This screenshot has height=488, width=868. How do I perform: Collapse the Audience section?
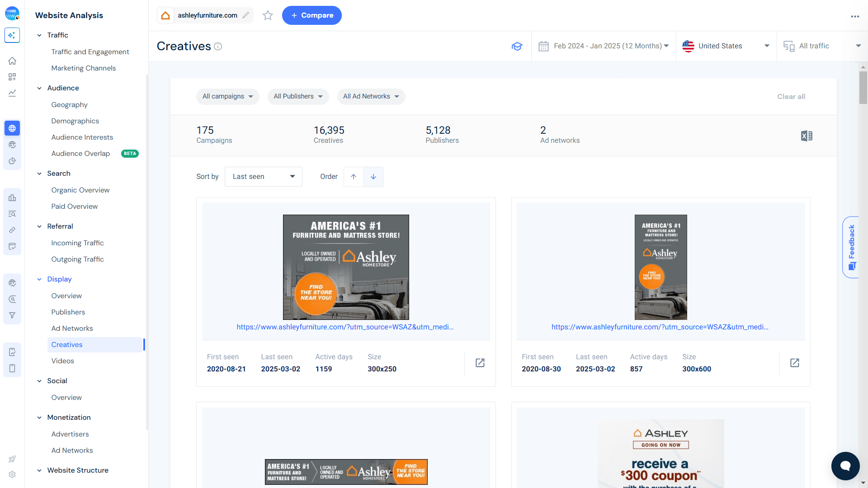click(39, 88)
